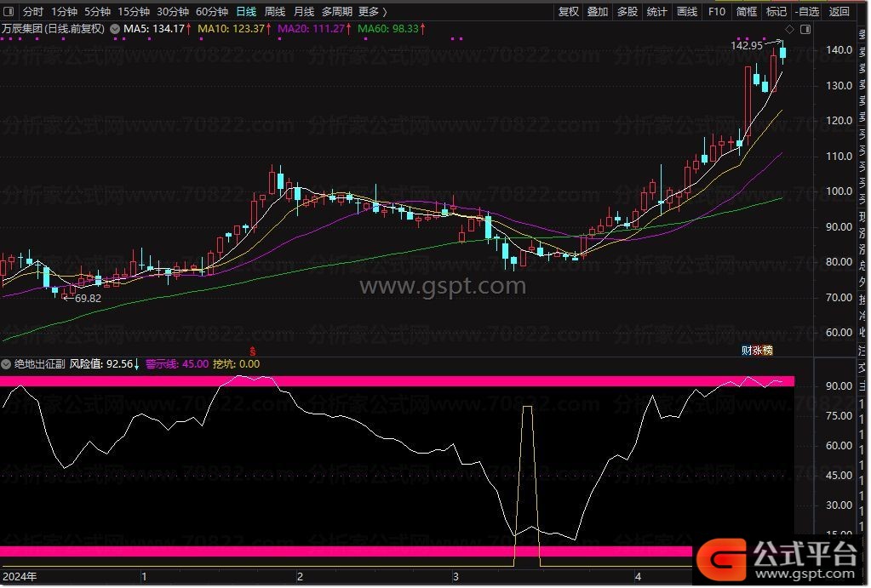This screenshot has height=588, width=871.
Task: Open the 多股 multi-stock view
Action: pos(627,11)
